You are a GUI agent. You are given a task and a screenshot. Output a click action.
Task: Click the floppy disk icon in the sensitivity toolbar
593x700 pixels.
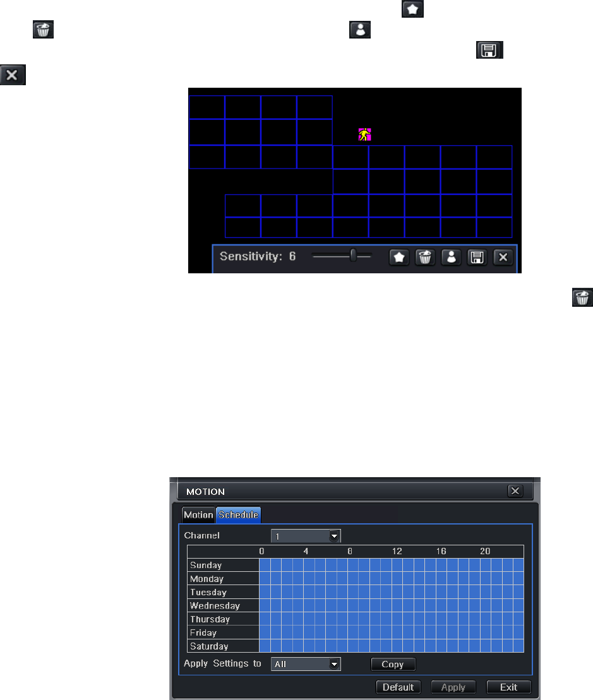coord(477,258)
